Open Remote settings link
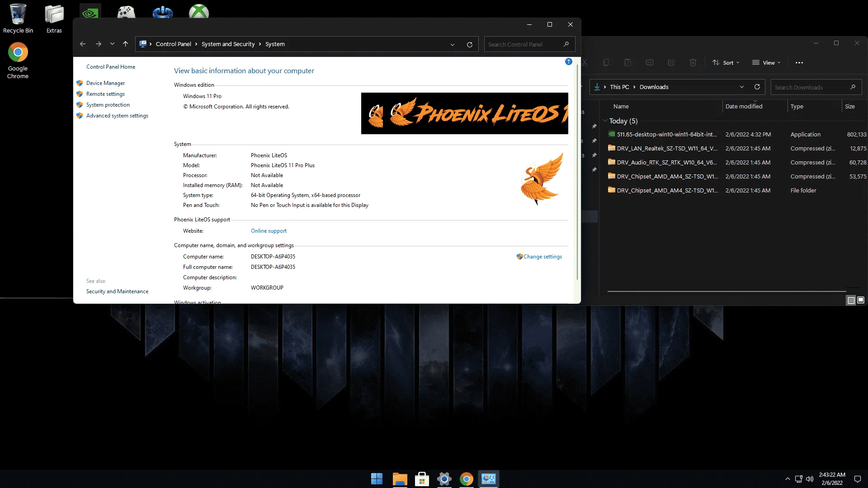 point(105,94)
